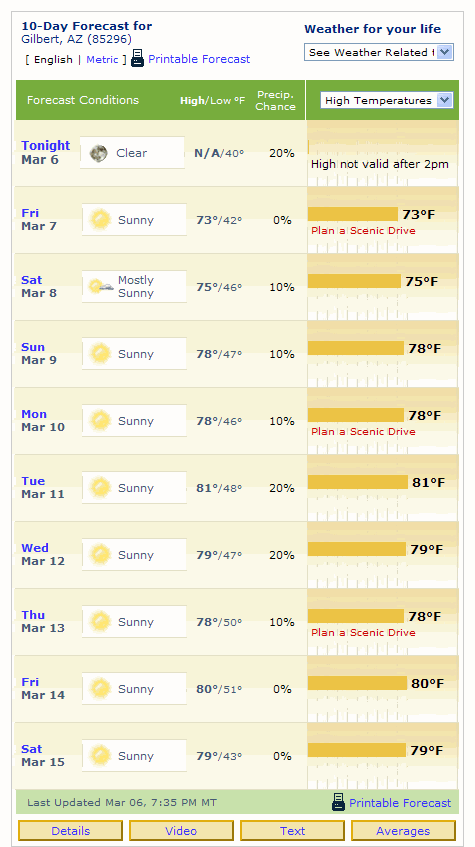This screenshot has width=475, height=847.
Task: Open the Text forecast button
Action: tap(292, 831)
